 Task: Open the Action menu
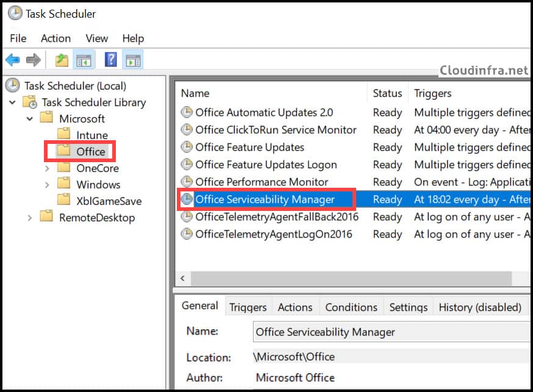click(x=55, y=38)
